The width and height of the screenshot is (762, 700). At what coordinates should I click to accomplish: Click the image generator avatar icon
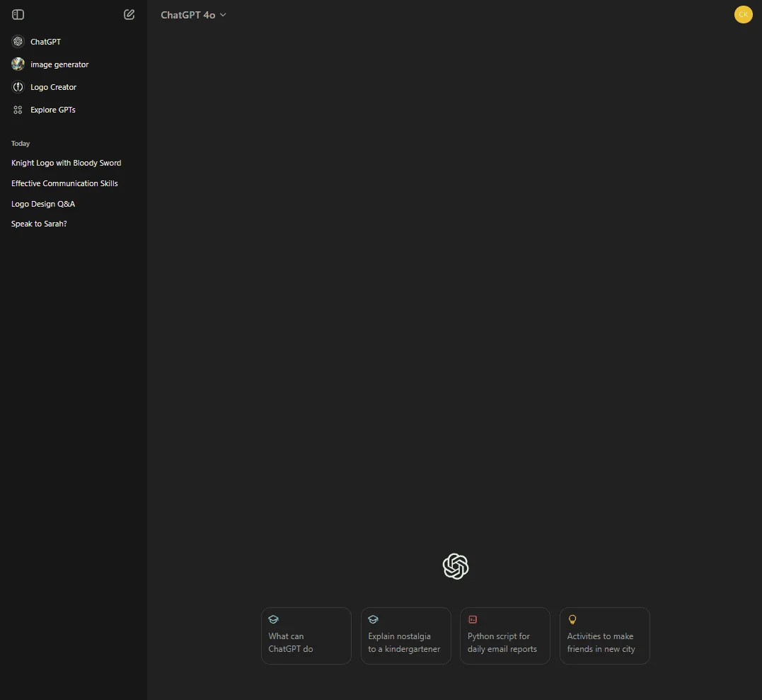pos(18,64)
